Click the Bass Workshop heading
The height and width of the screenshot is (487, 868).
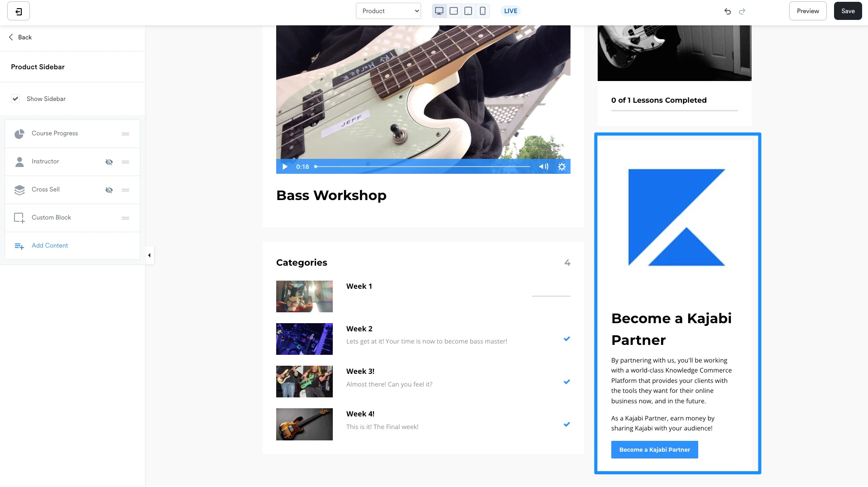pyautogui.click(x=331, y=196)
